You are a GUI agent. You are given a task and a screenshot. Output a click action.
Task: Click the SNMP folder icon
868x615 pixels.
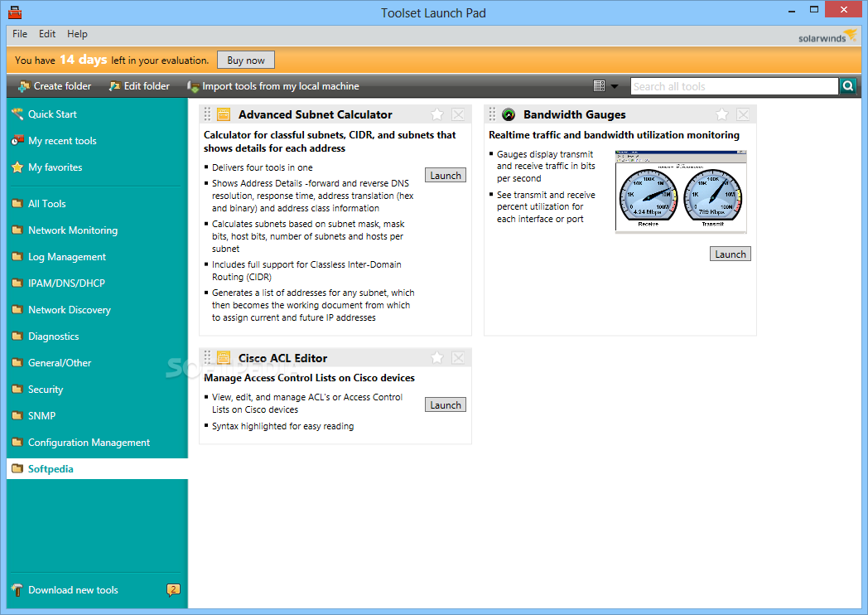pos(17,415)
